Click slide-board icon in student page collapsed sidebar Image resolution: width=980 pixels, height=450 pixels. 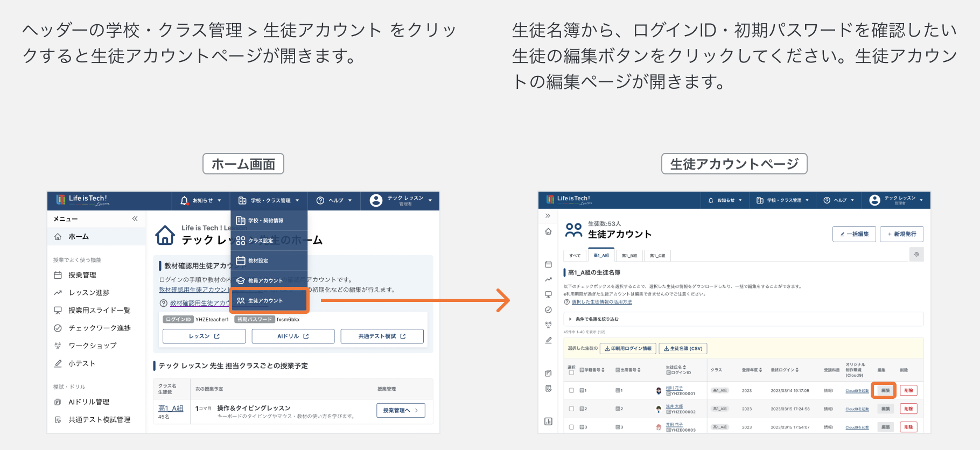548,294
